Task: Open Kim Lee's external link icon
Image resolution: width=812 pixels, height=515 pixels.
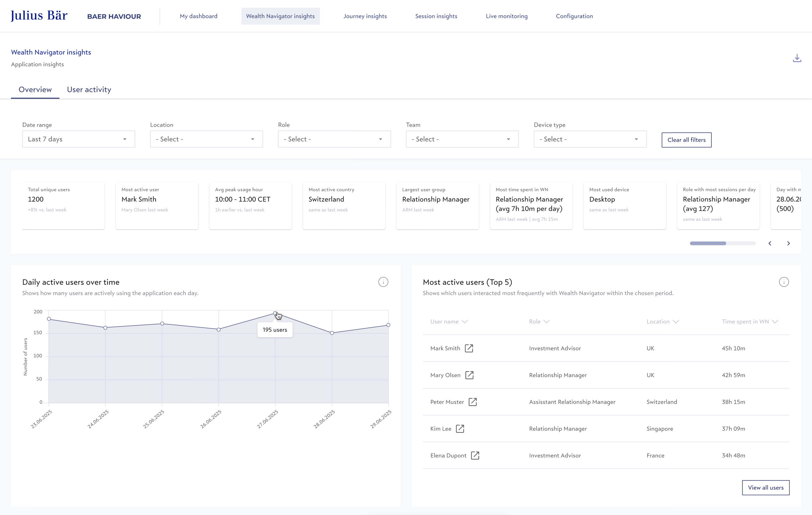Action: (460, 429)
